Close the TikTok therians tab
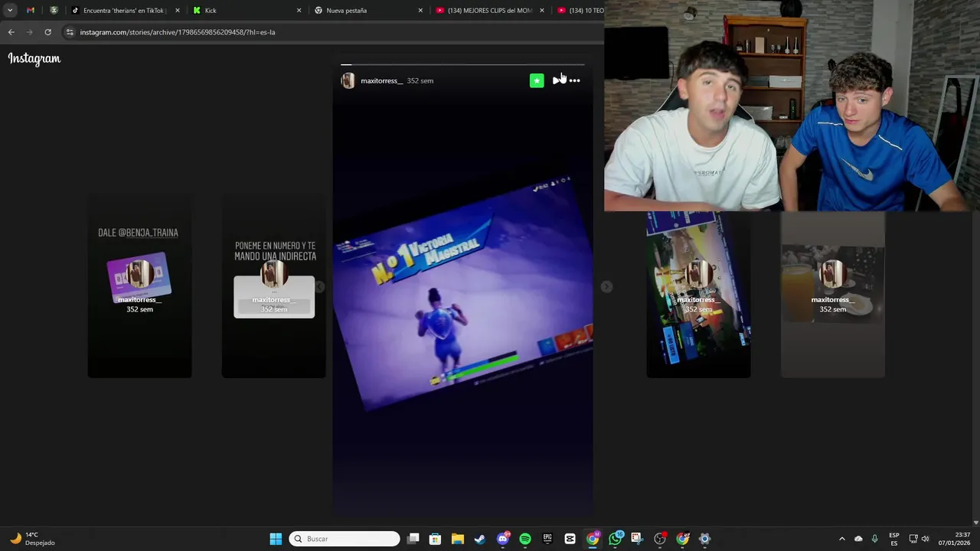Viewport: 980px width, 551px height. point(178,11)
